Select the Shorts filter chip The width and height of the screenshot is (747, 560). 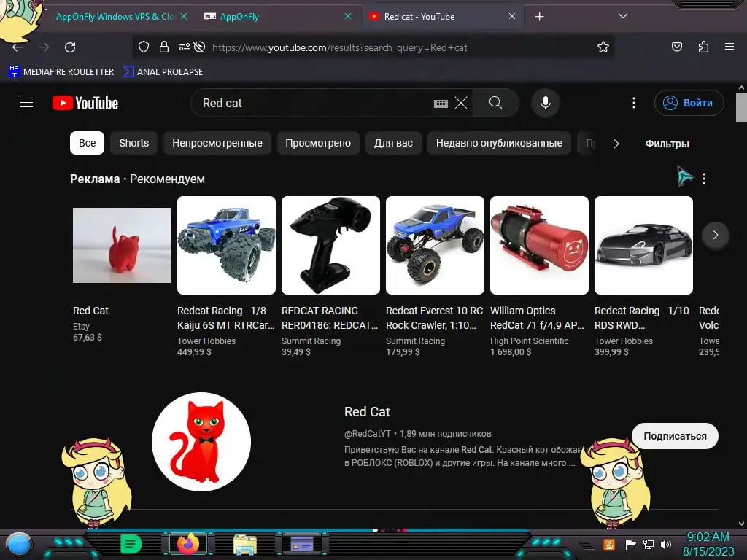(x=134, y=143)
